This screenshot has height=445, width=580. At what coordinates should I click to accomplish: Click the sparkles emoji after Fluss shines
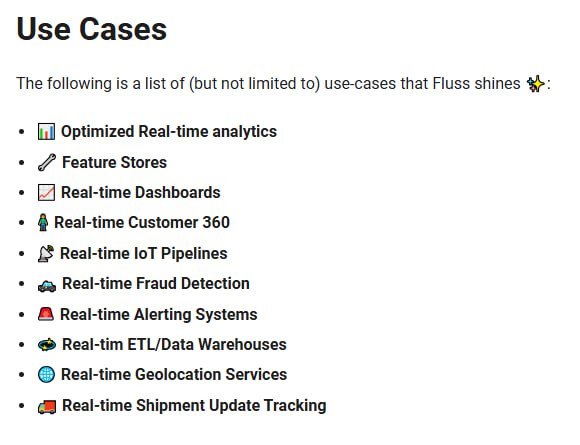(x=536, y=84)
